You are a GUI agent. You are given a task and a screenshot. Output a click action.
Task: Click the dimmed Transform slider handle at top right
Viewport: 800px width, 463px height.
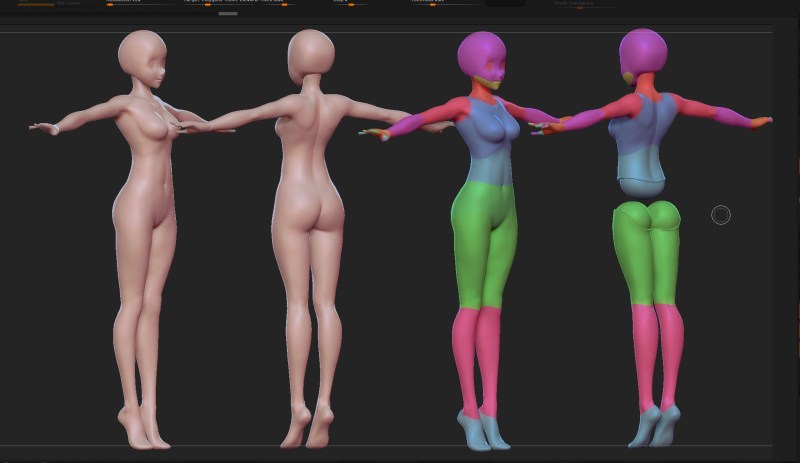(x=580, y=8)
